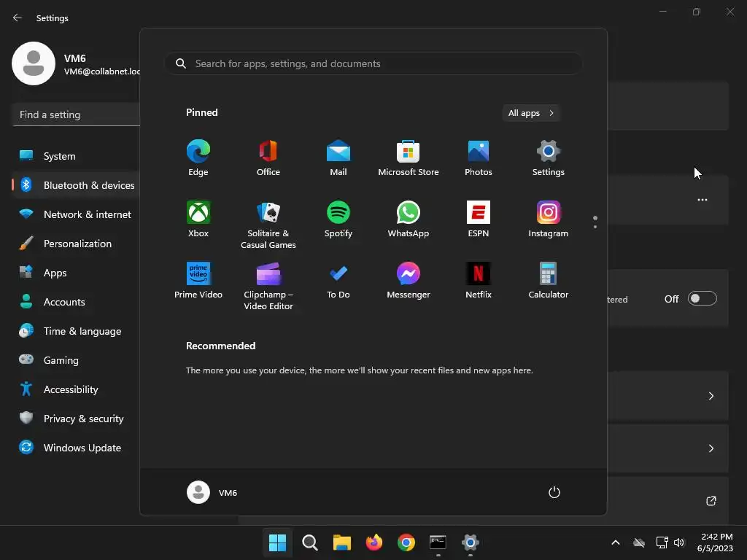Launch Messenger from pinned apps
This screenshot has height=560, width=747.
409,281
